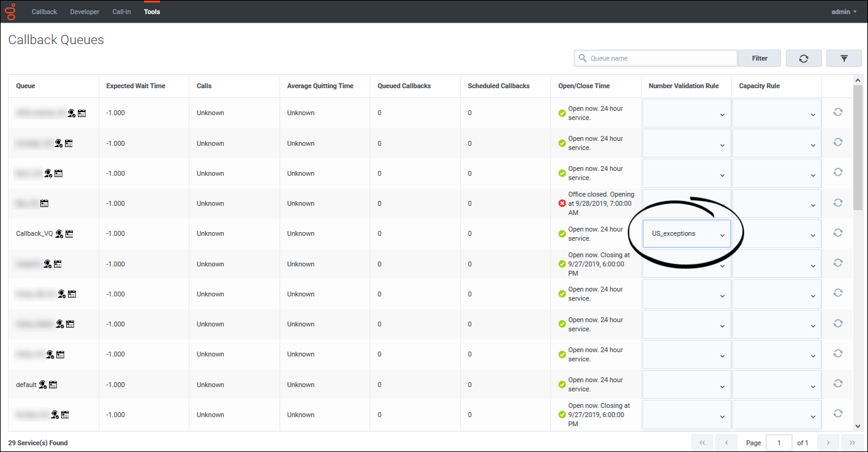
Task: Open the admin user menu
Action: [844, 12]
